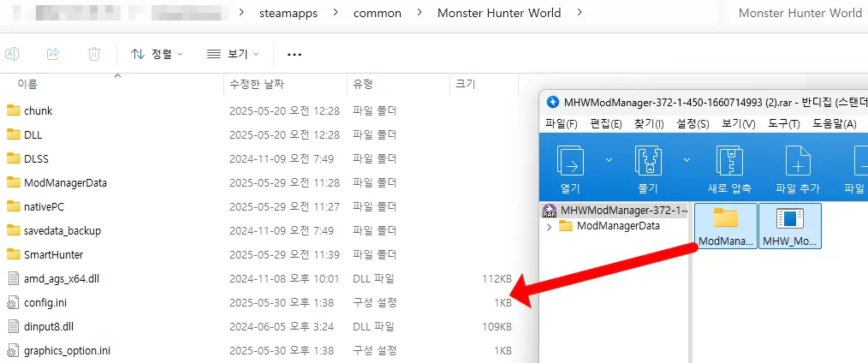
Task: Sort by the modified date (수정한 날짜) column header
Action: [x=256, y=84]
